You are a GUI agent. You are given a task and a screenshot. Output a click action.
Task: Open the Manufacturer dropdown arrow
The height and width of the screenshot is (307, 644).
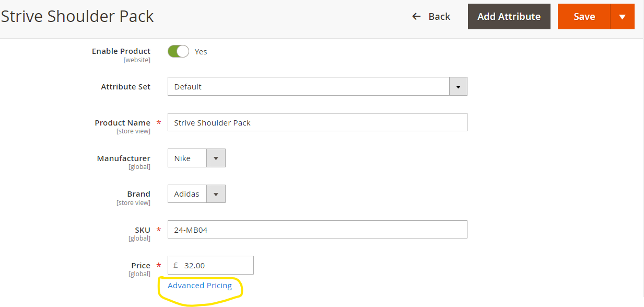tap(216, 158)
